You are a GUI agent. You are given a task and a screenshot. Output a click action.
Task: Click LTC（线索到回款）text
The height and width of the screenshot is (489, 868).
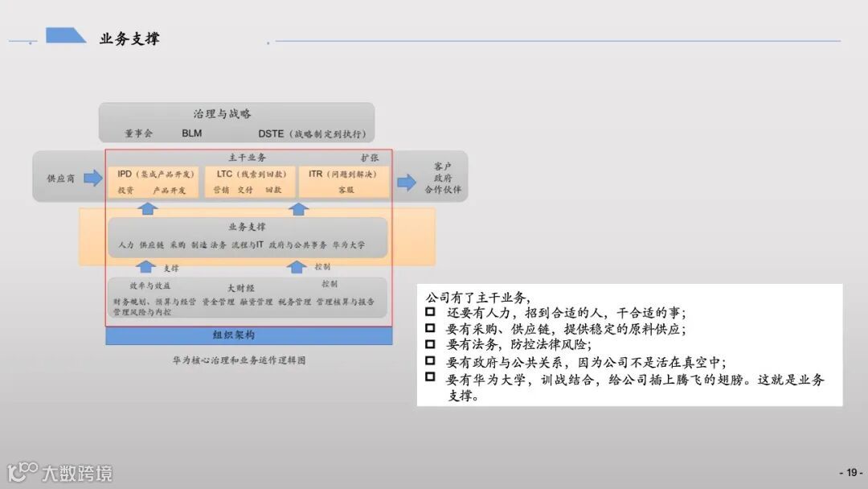pyautogui.click(x=252, y=174)
